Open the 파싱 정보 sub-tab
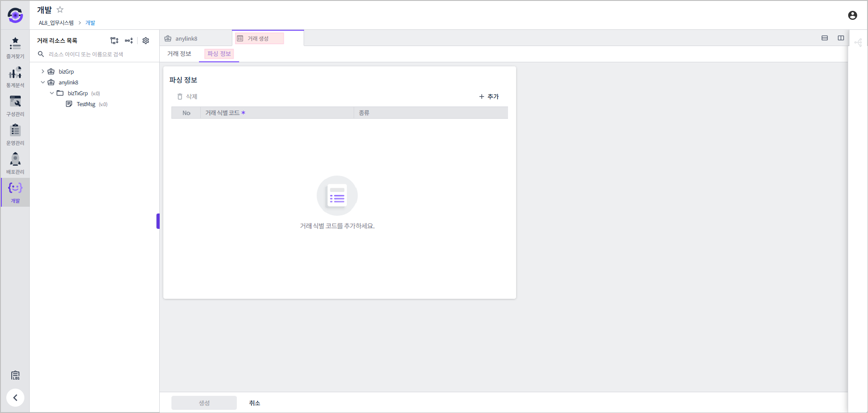The height and width of the screenshot is (413, 868). point(219,54)
